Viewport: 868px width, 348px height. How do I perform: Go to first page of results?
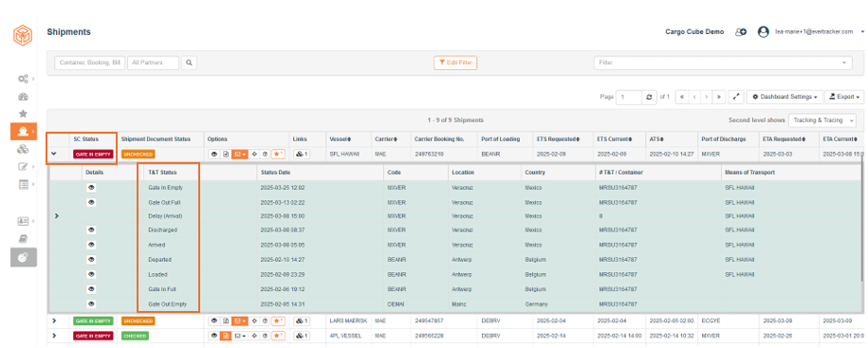coord(681,97)
